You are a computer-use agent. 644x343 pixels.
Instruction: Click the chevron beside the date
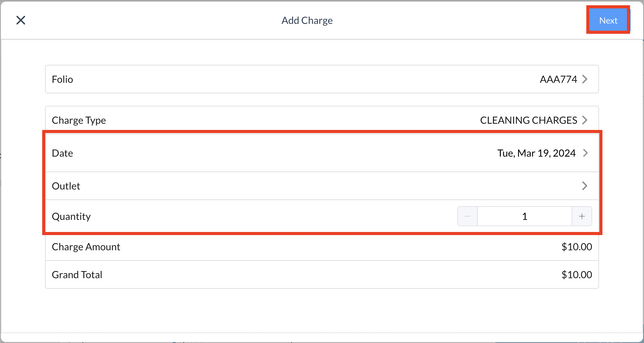(x=585, y=153)
